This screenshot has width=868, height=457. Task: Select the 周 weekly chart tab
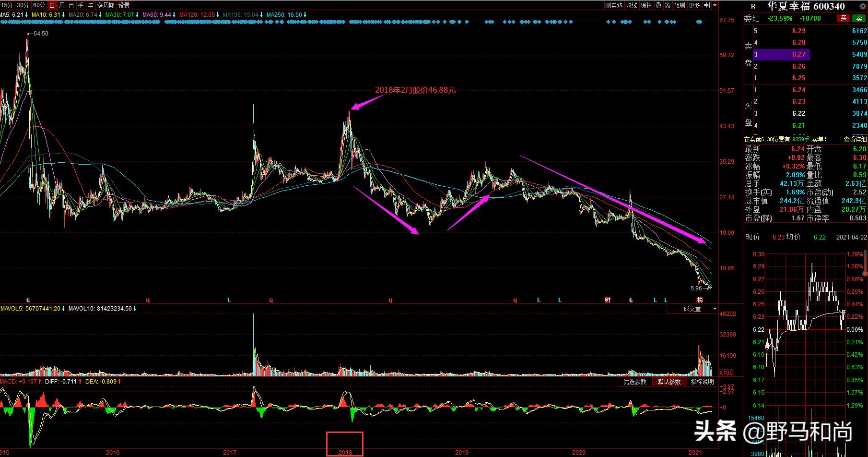pos(62,6)
